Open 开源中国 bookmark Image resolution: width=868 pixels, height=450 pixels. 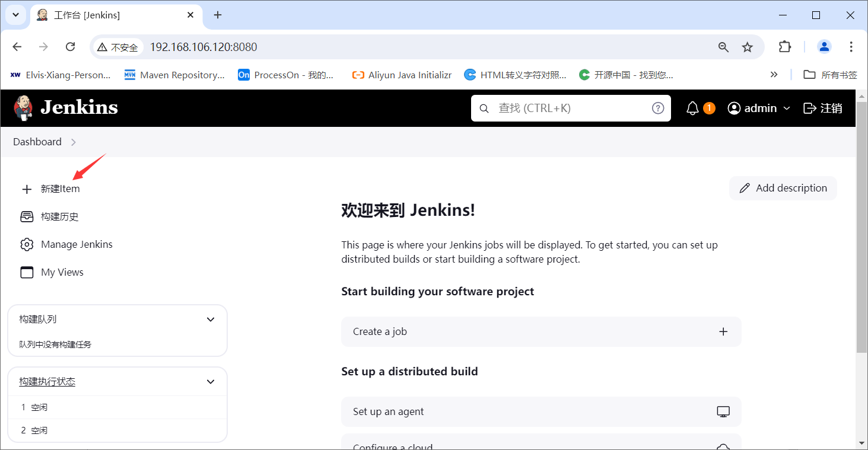626,75
